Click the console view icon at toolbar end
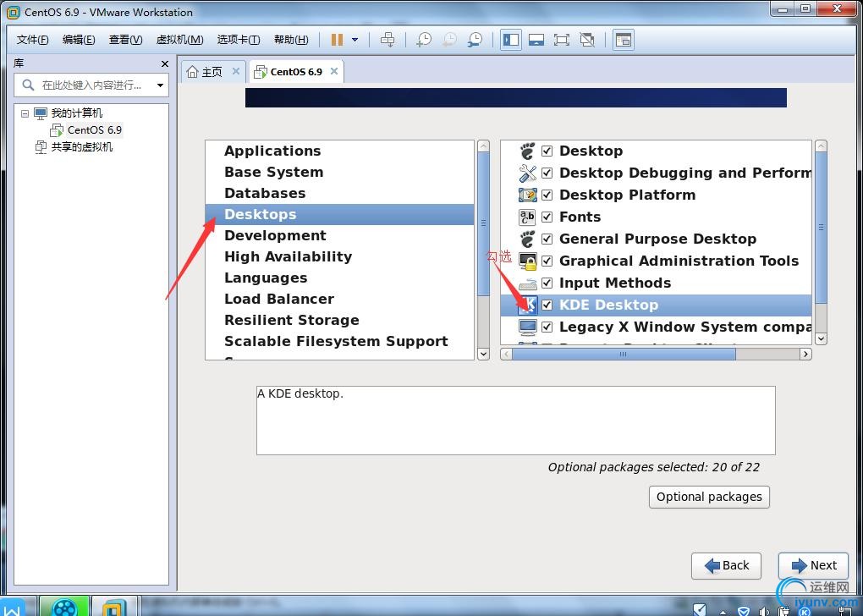The image size is (863, 616). 623,40
